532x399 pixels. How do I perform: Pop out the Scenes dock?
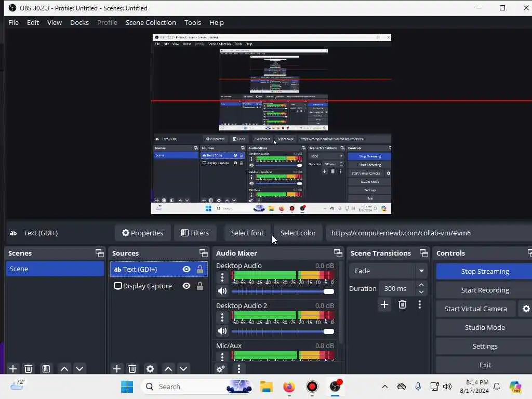(x=99, y=253)
